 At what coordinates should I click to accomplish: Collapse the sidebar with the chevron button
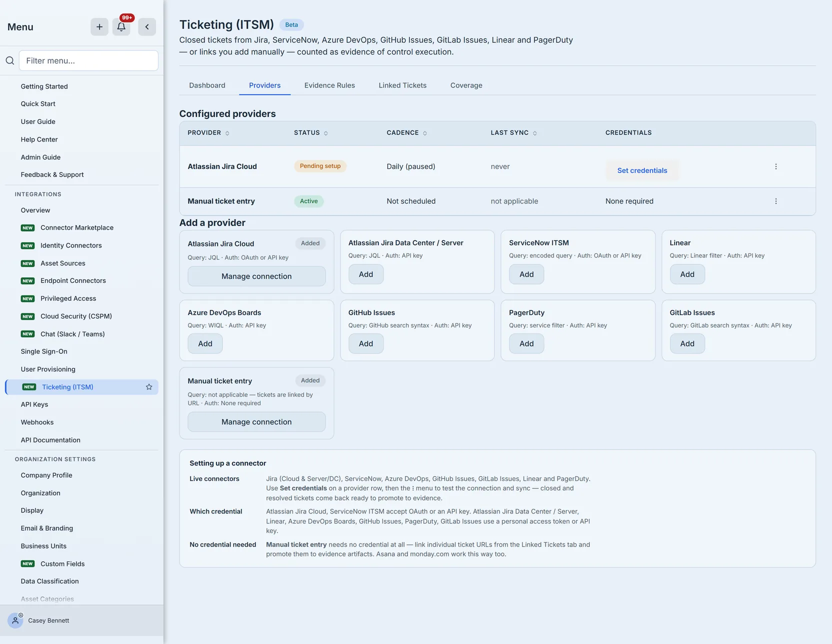pos(147,27)
